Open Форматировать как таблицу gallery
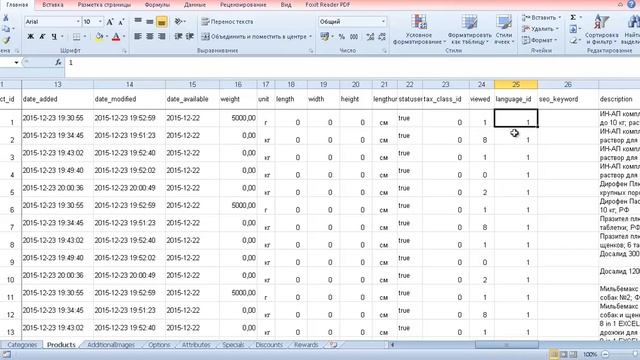Screen dimensions: 640x360 tap(469, 29)
